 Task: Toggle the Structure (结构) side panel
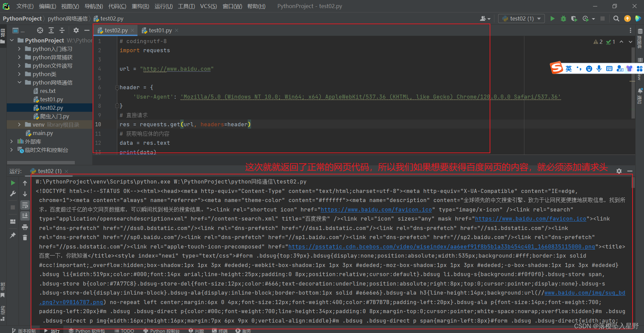point(3,313)
